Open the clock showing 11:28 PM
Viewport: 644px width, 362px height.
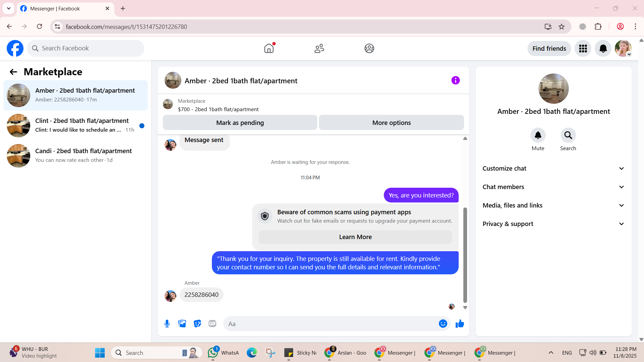point(625,353)
